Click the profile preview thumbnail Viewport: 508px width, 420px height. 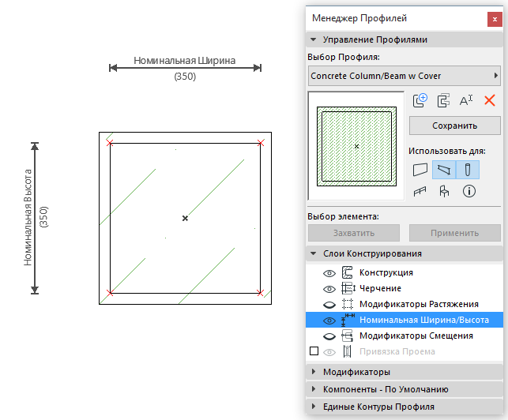click(x=356, y=146)
